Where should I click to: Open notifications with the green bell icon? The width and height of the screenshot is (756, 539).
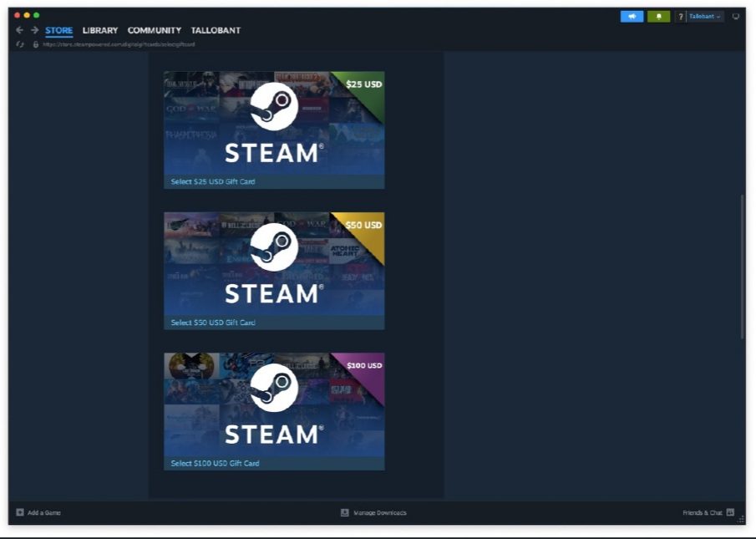pos(659,16)
